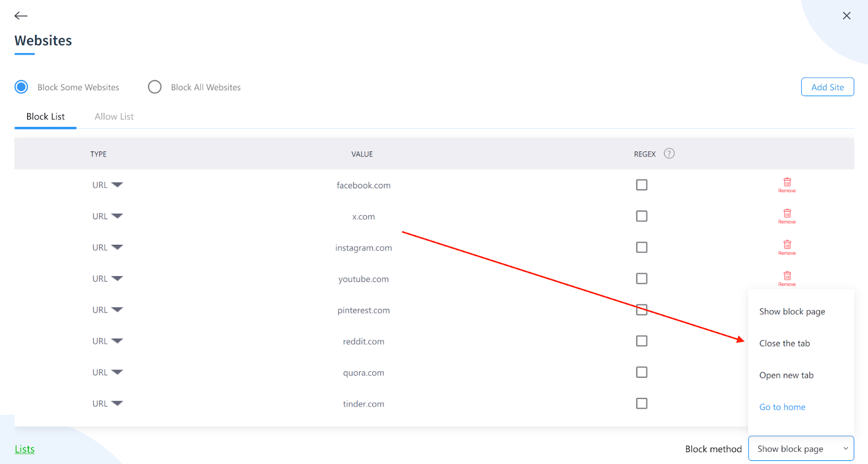
Task: Remove facebook.com using its trash icon
Action: 787,185
